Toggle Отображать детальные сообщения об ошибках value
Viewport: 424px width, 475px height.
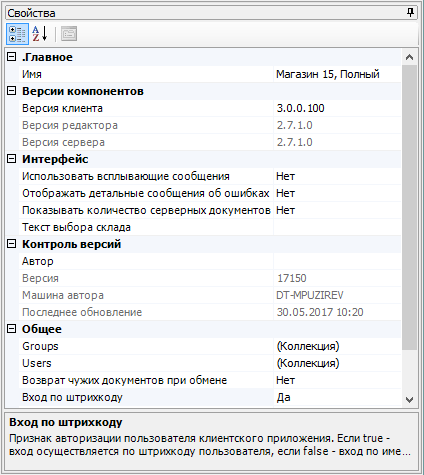(337, 193)
